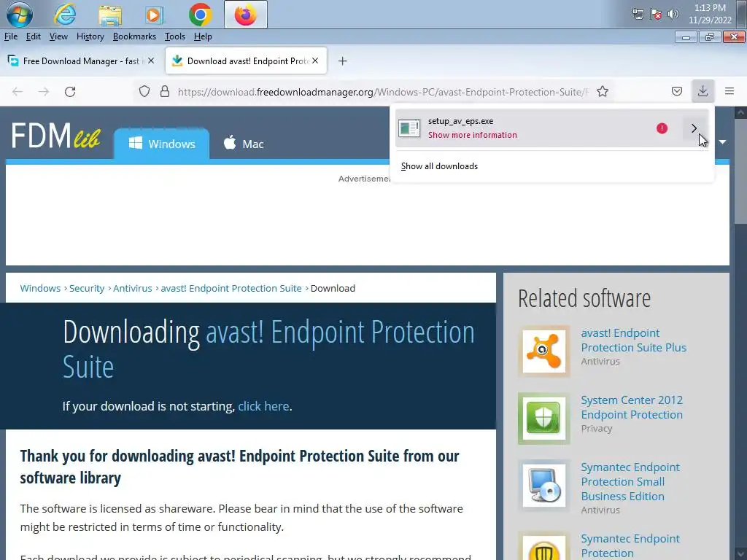Click 'Downloading avast! Endpoint Protection Suite' heading
The height and width of the screenshot is (560, 747).
268,349
